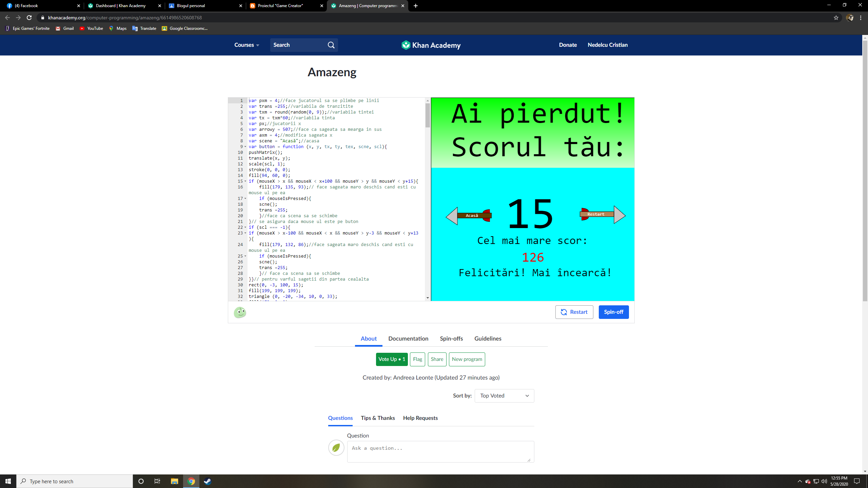Viewport: 868px width, 488px height.
Task: Open Task View on taskbar
Action: point(157,481)
